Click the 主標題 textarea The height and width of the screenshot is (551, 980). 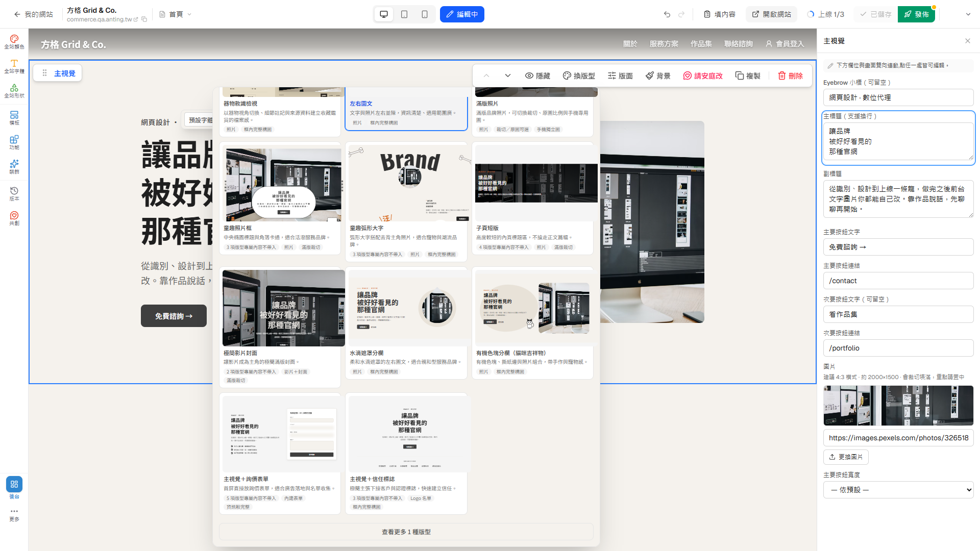[898, 141]
